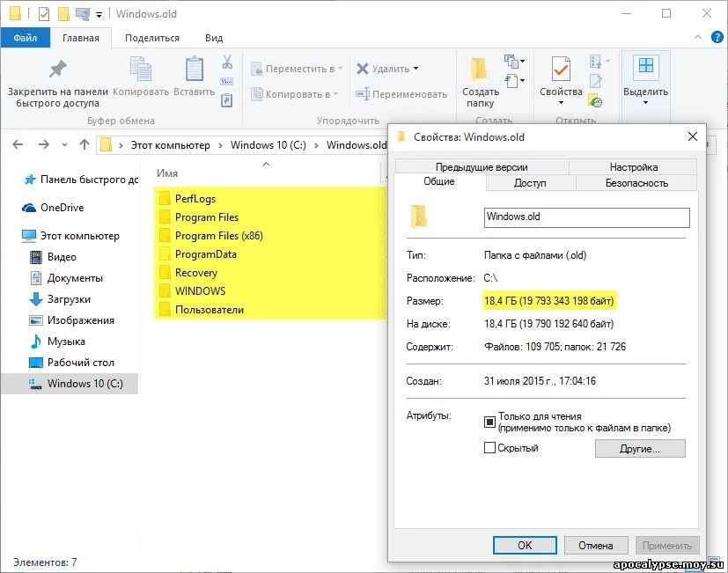Open Удалить dropdown arrow
Viewport: 728px width, 573px height.
tap(415, 69)
